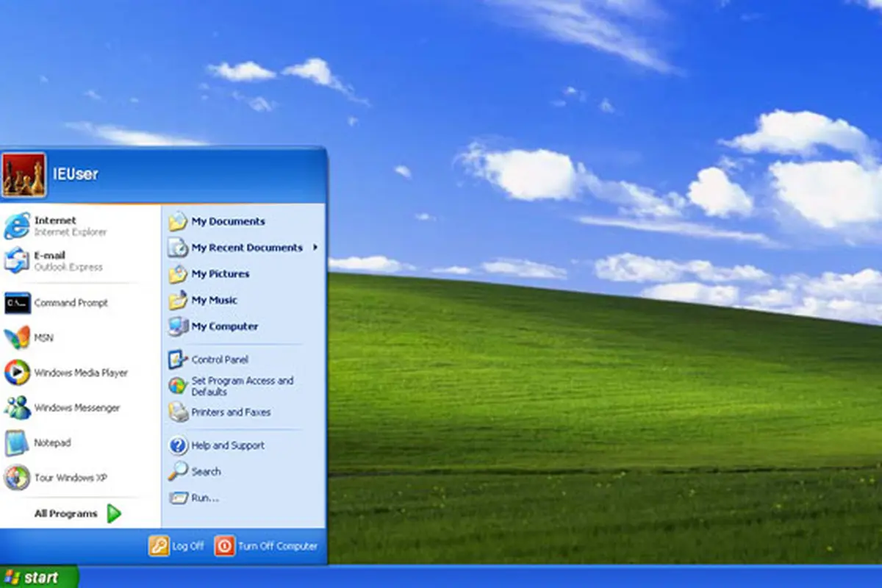
Task: Choose the Windows Media Player label
Action: pyautogui.click(x=81, y=373)
